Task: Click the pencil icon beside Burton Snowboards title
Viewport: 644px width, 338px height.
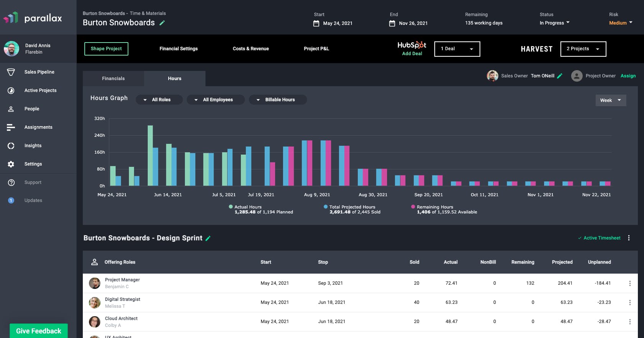Action: [162, 23]
